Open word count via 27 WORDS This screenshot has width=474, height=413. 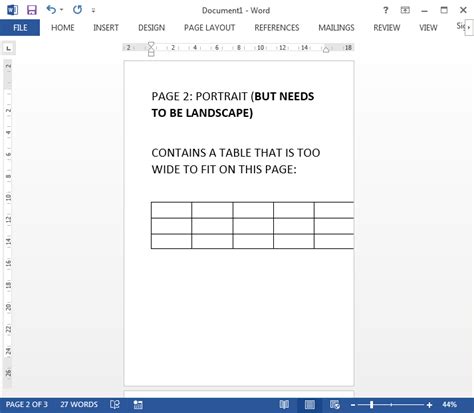click(x=79, y=405)
